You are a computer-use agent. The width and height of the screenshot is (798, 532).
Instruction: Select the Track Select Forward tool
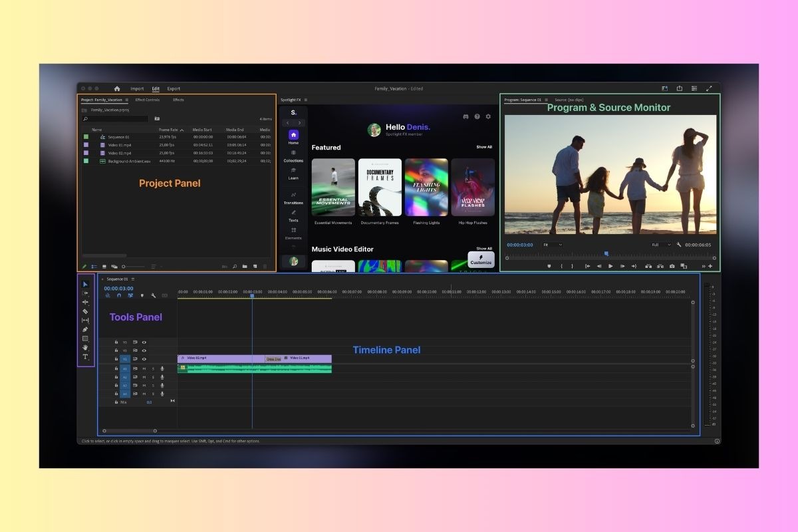click(x=85, y=293)
